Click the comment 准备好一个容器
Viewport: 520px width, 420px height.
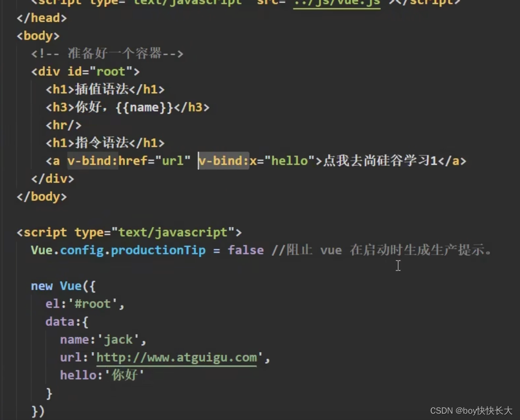(x=107, y=53)
